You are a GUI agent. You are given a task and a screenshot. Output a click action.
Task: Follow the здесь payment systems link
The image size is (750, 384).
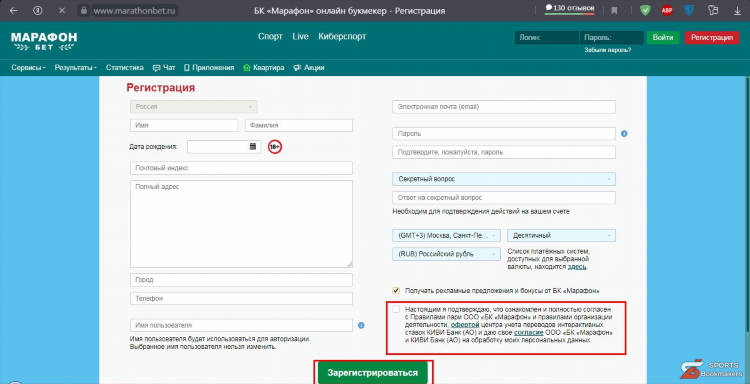[x=577, y=267]
